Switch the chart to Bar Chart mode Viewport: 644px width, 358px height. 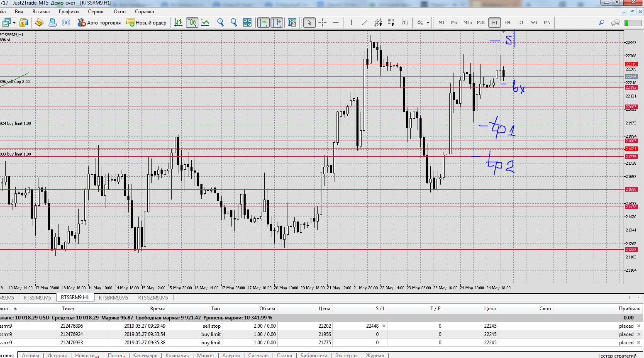178,22
